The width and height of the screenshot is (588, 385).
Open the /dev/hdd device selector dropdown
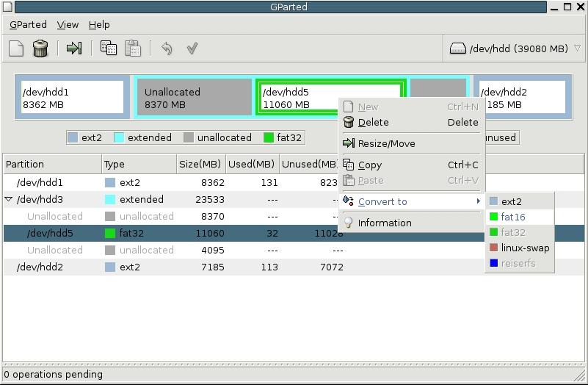pos(515,48)
